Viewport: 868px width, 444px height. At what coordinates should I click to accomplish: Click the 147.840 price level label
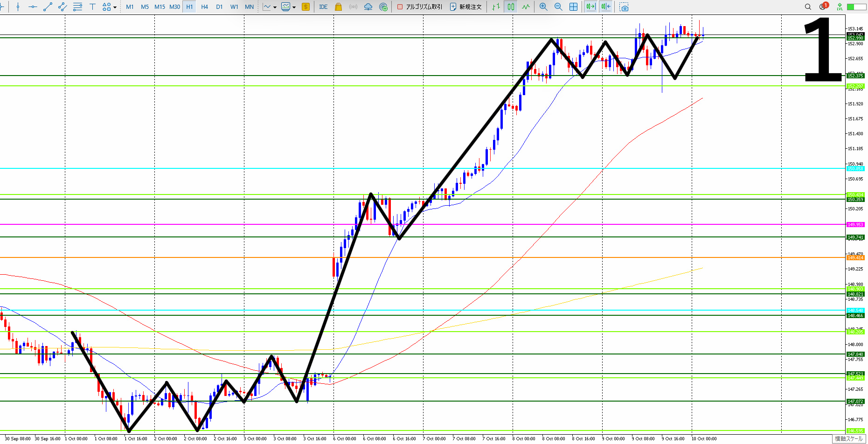pos(855,354)
